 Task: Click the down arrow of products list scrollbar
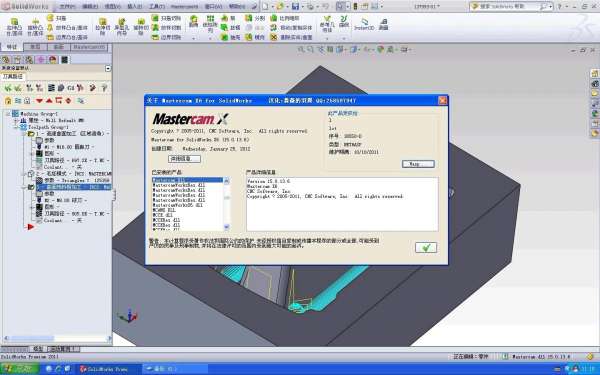[x=227, y=227]
